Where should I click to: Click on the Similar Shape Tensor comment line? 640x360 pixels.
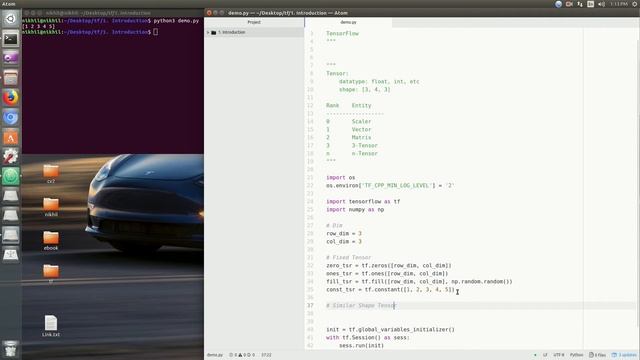[361, 305]
